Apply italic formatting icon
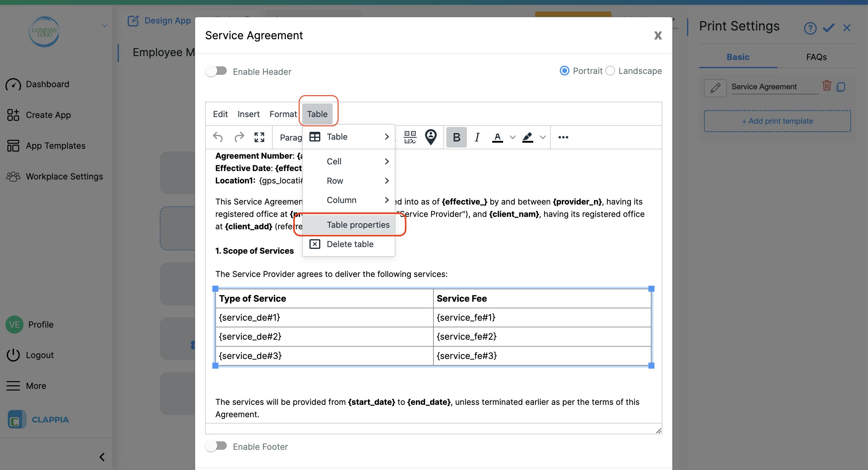The image size is (868, 470). coord(477,137)
